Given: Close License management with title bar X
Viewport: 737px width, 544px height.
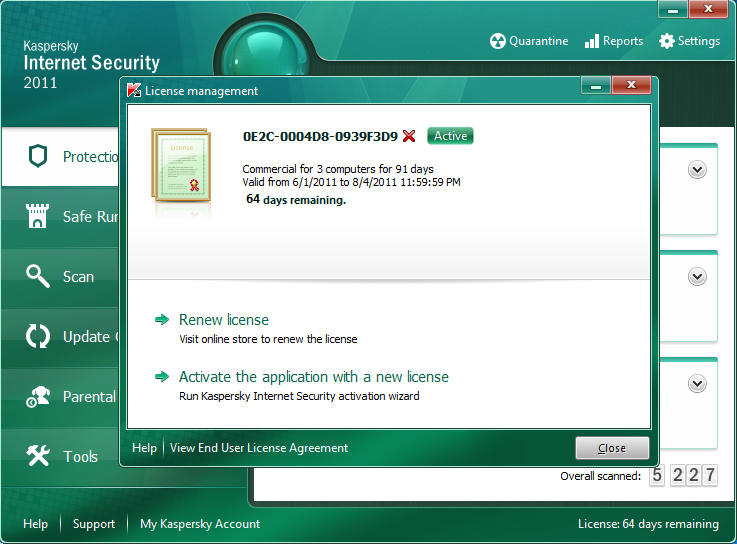Looking at the screenshot, I should tap(631, 86).
